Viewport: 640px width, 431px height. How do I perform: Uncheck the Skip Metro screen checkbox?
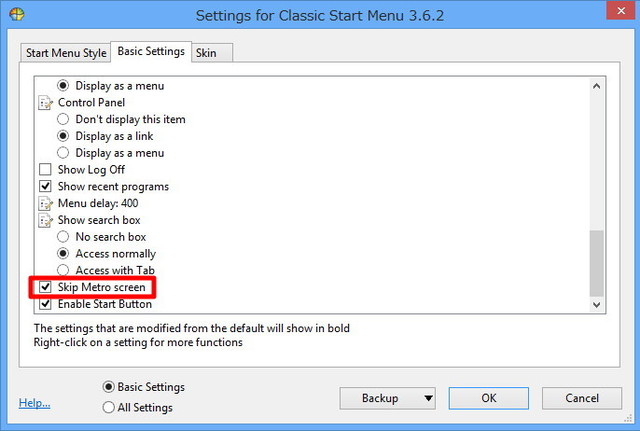coord(45,288)
